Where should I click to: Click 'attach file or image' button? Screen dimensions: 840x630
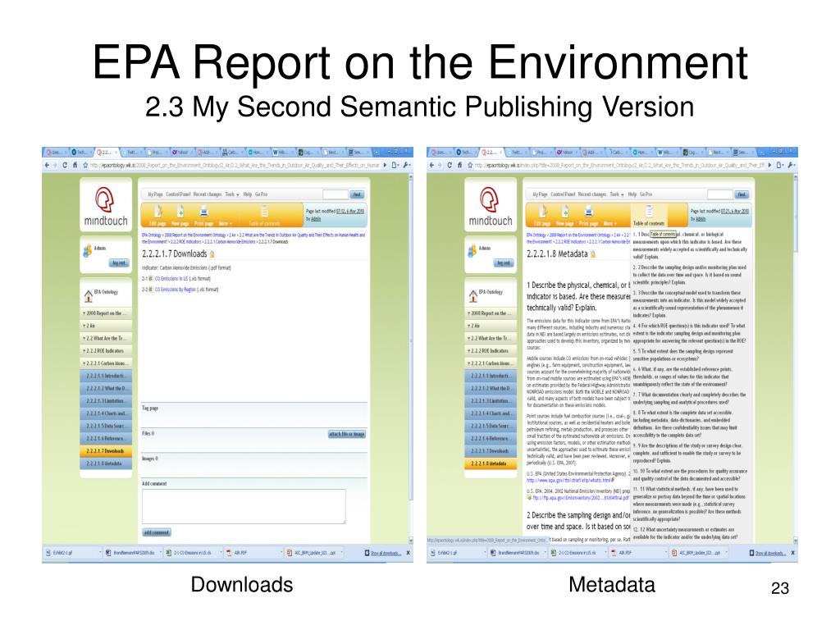click(x=347, y=434)
